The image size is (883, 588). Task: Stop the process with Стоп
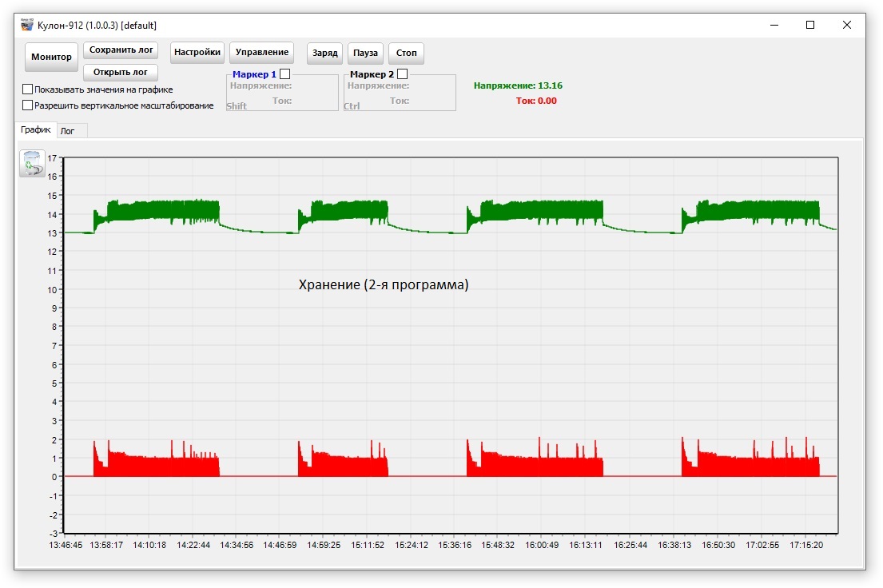tap(406, 54)
